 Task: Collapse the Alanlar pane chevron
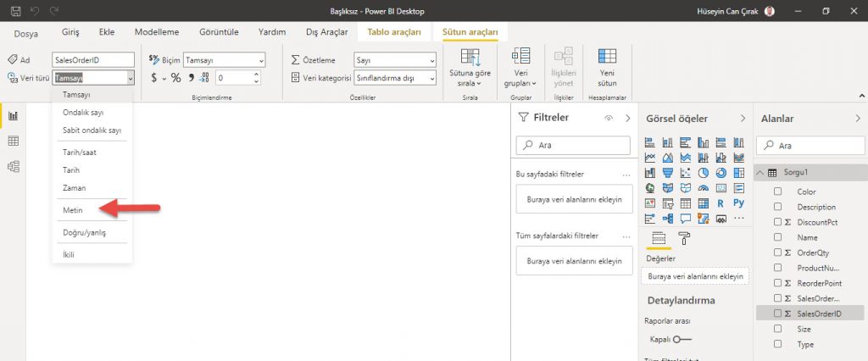pos(858,119)
